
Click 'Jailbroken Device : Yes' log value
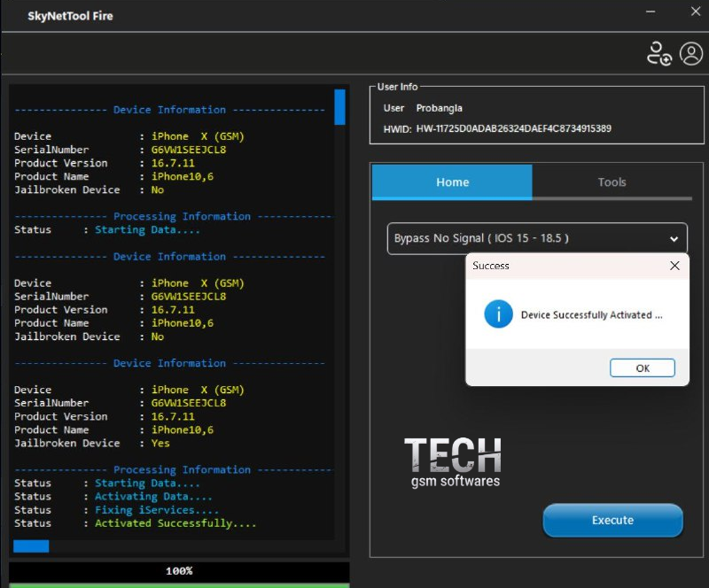pos(160,443)
